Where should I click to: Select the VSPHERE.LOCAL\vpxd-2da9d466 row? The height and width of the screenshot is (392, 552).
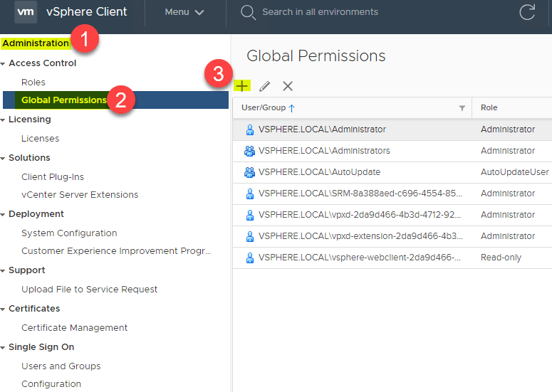click(x=392, y=216)
